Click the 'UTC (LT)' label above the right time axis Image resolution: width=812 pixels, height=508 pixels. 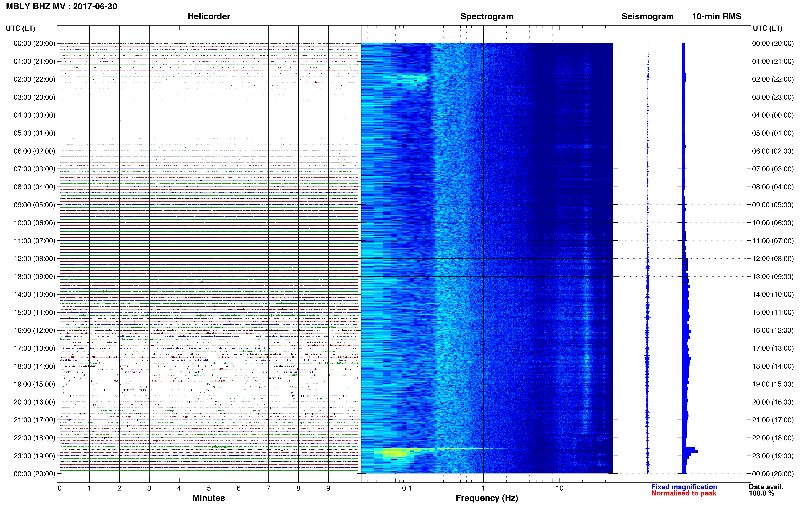pos(767,28)
